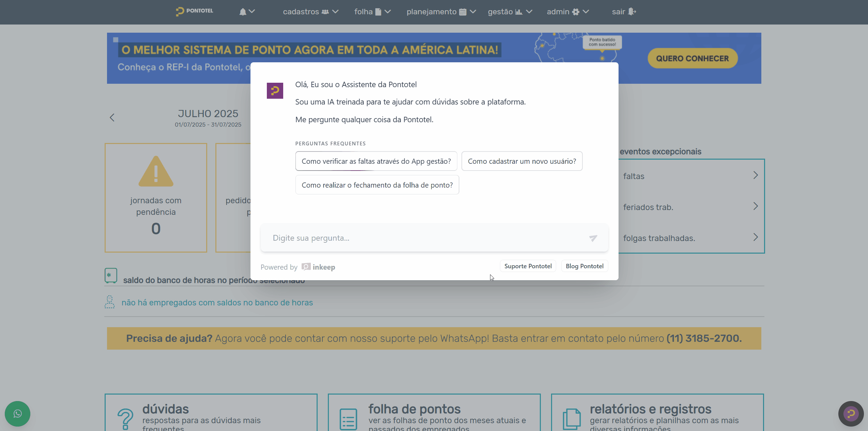Screen dimensions: 868x431
Task: Select 'Como realizar o fechamento da folha de ponto?'
Action: tap(377, 185)
